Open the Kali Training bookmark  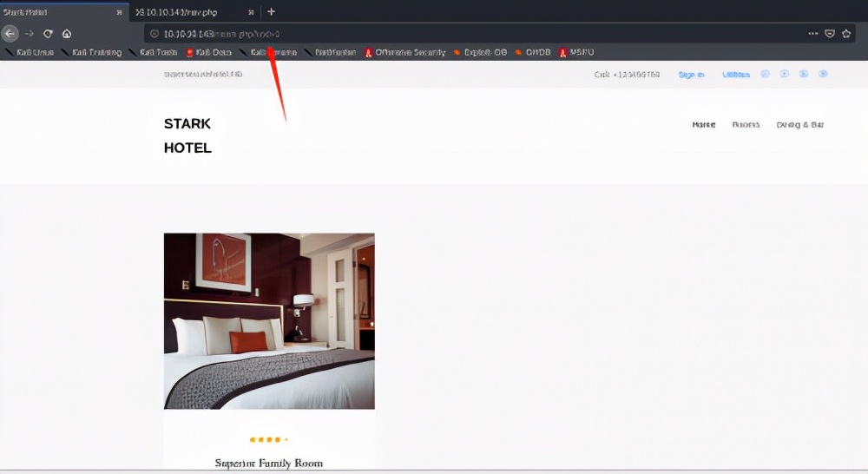coord(91,52)
